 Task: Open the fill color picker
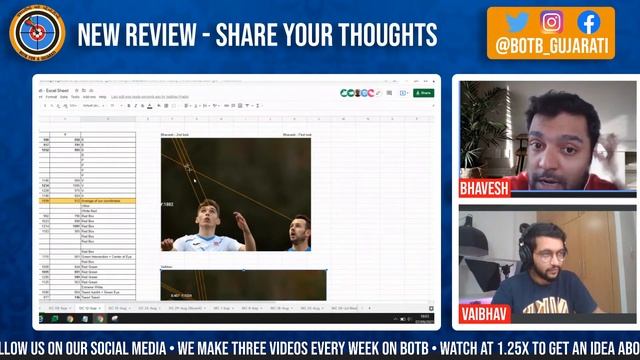click(x=159, y=106)
